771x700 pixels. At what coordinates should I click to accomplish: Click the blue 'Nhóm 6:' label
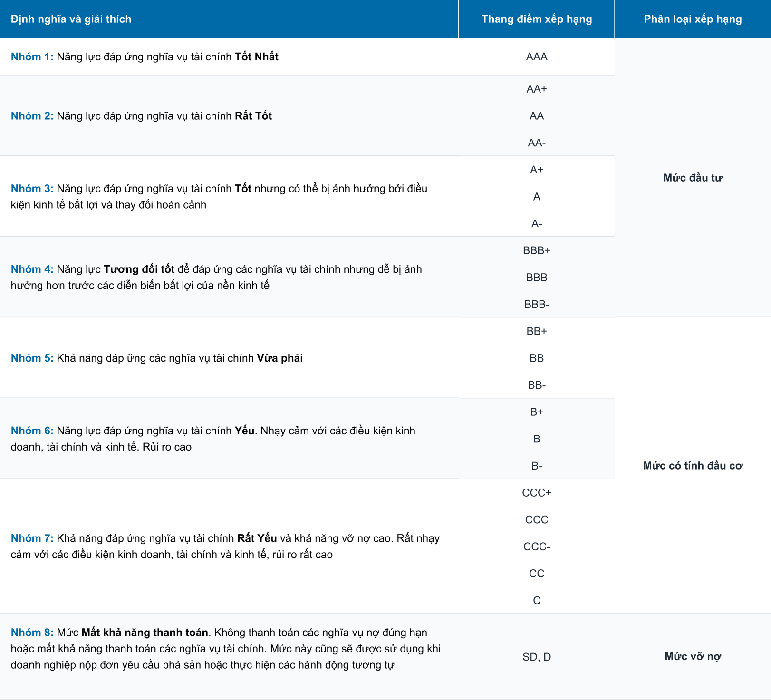(32, 431)
